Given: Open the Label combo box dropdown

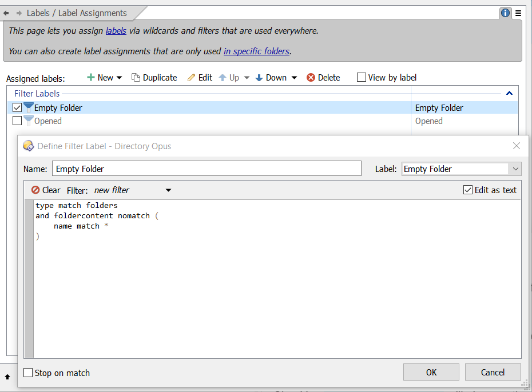Looking at the screenshot, I should (515, 169).
